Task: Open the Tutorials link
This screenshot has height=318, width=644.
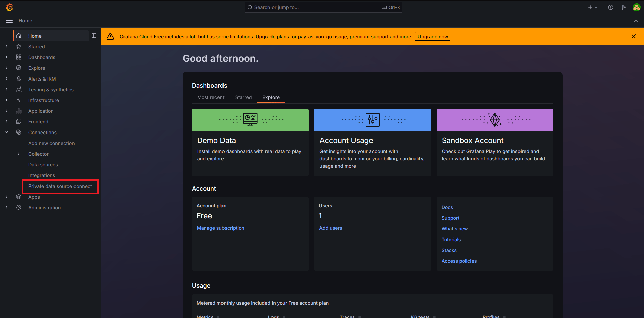Action: point(451,240)
